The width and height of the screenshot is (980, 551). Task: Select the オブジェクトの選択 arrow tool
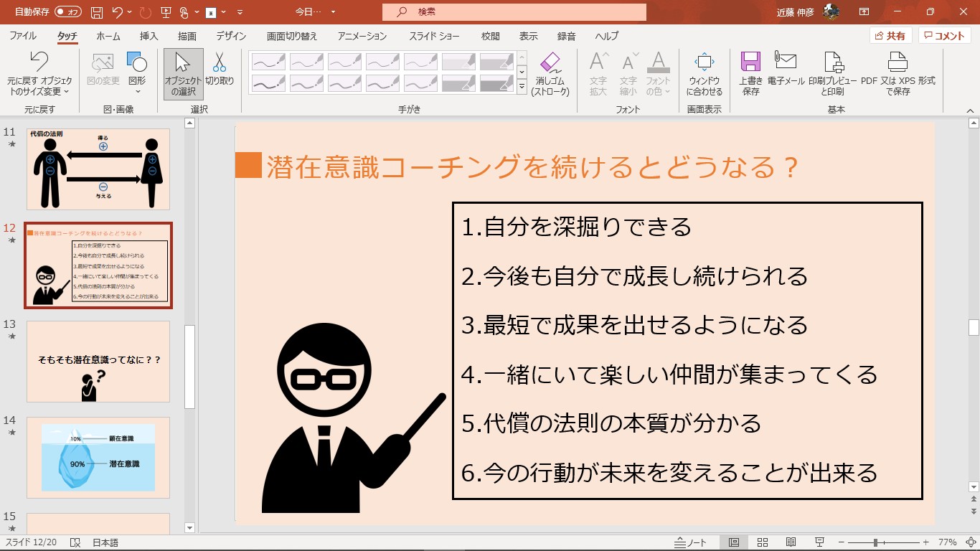point(183,74)
